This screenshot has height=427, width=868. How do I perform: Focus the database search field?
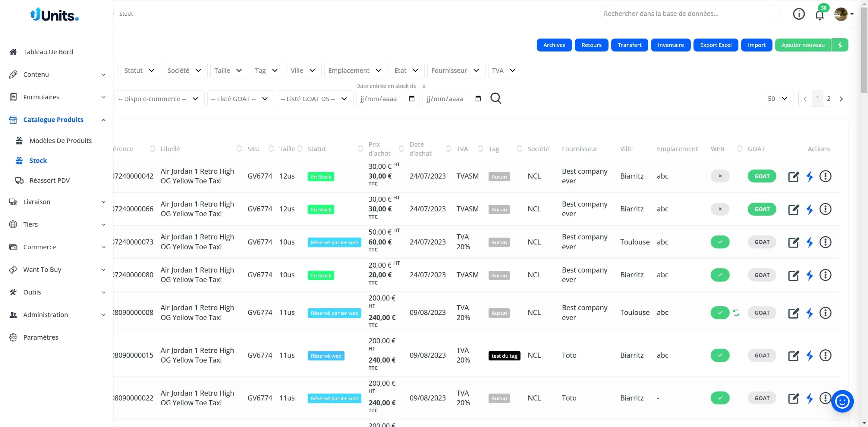690,14
